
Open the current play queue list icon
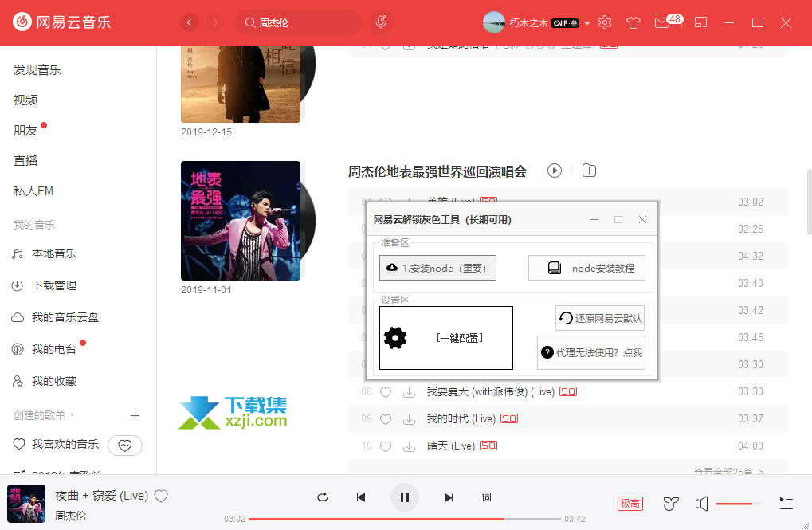tap(787, 504)
